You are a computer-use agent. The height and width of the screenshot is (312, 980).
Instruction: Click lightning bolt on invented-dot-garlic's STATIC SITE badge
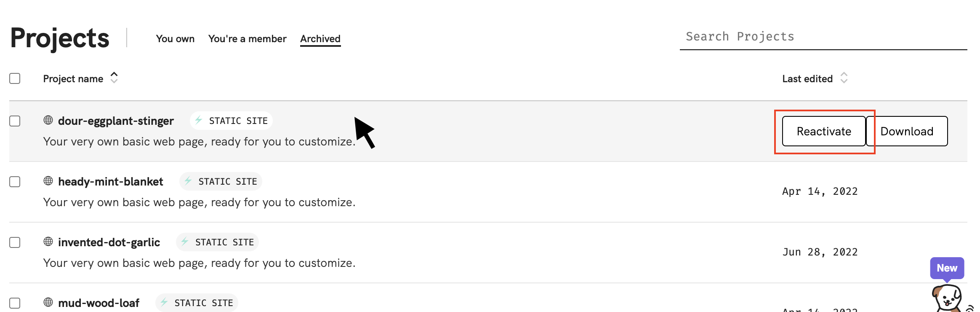(x=185, y=242)
